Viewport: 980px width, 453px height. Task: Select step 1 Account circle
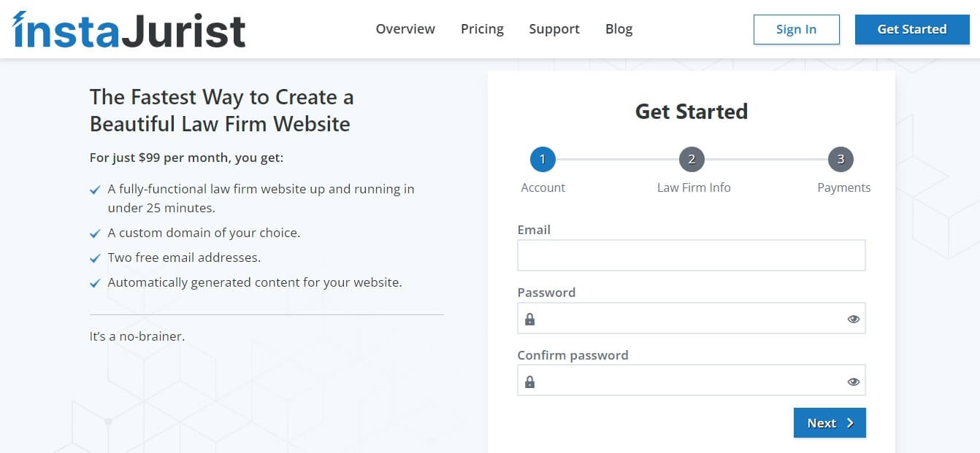click(543, 159)
